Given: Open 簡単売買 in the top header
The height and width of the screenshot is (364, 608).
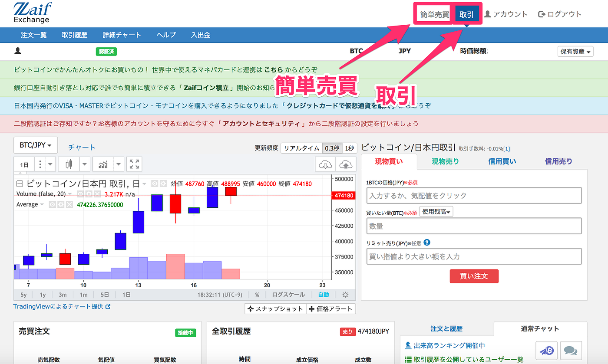Looking at the screenshot, I should (434, 14).
